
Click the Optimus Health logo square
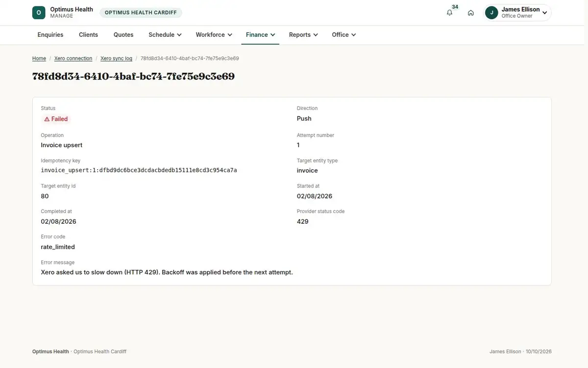39,13
